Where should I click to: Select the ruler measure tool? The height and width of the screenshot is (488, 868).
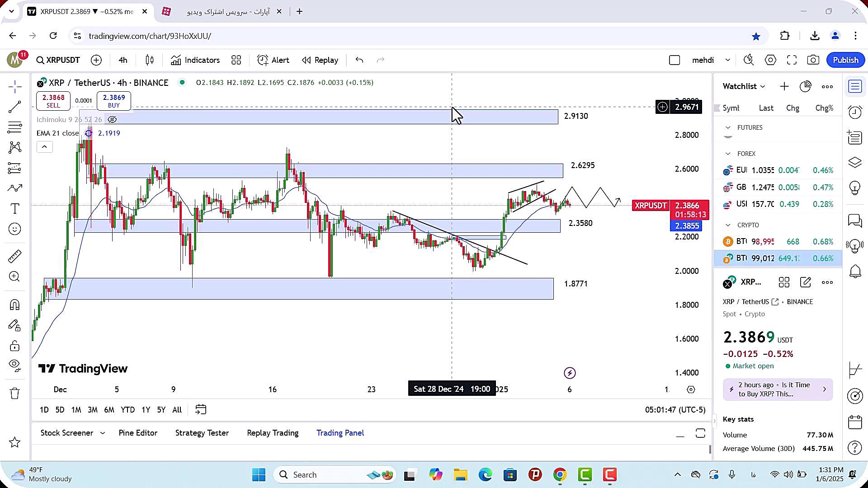click(15, 256)
